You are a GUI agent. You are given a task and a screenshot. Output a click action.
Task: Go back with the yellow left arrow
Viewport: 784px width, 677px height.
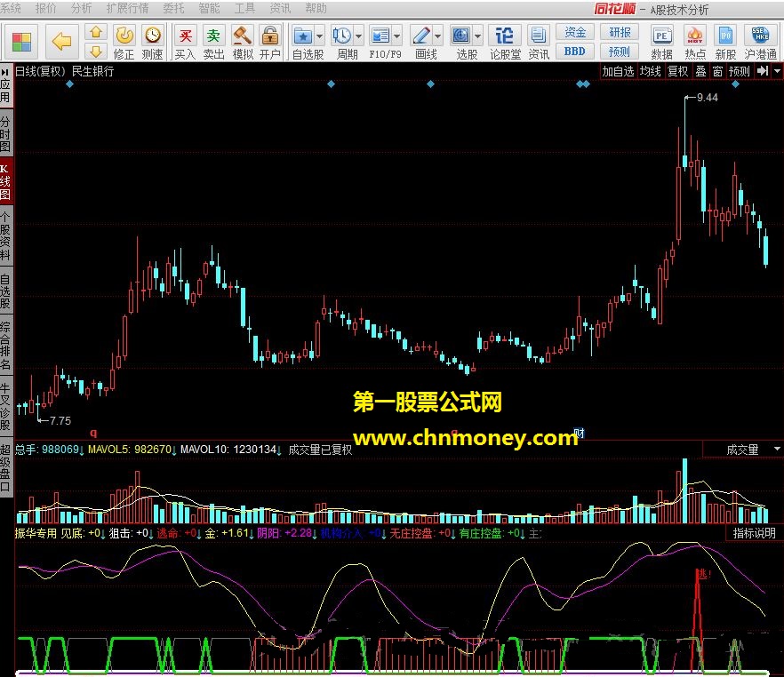coord(61,42)
